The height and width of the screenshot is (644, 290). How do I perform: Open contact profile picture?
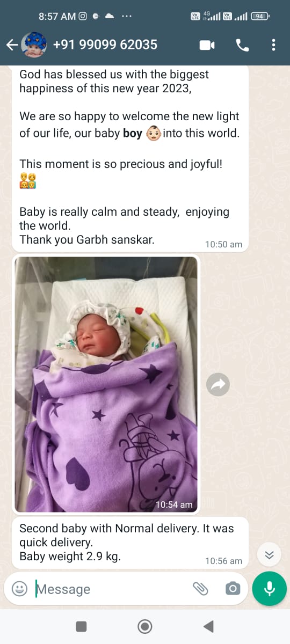(x=33, y=45)
